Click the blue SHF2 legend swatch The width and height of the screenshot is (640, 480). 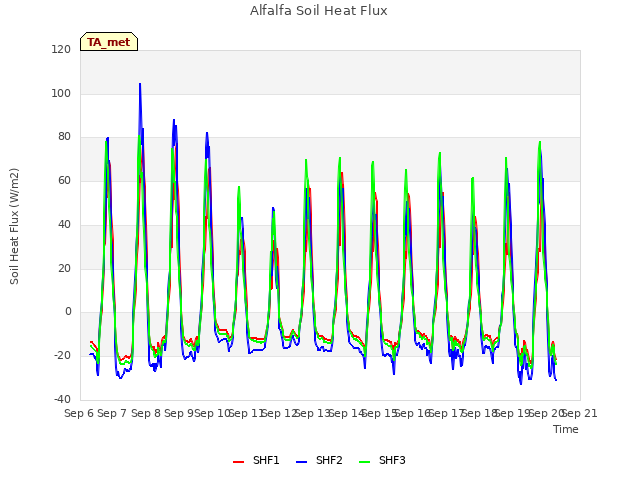tap(301, 462)
